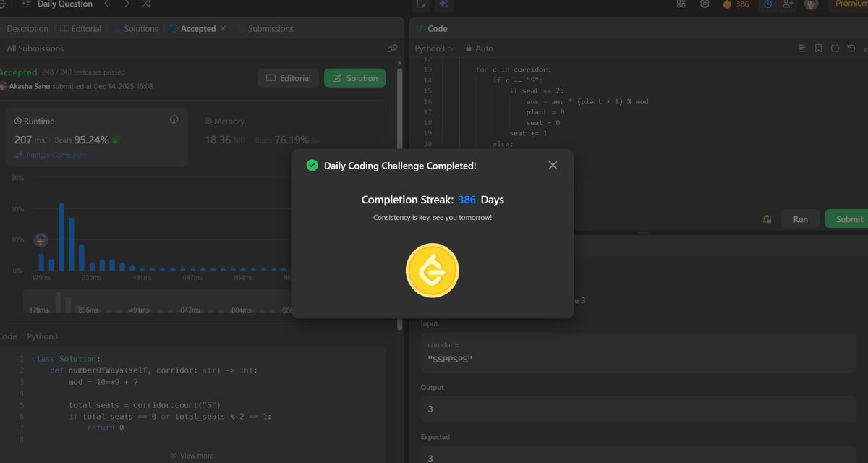The image size is (868, 463).
Task: Click the avatar marker on runtime chart
Action: (x=41, y=240)
